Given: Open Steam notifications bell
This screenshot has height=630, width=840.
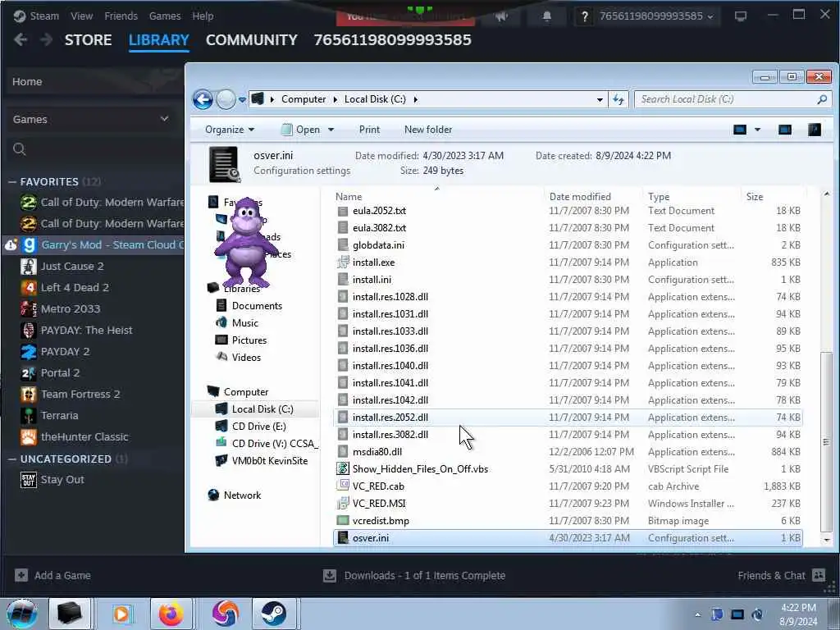Looking at the screenshot, I should 547,16.
